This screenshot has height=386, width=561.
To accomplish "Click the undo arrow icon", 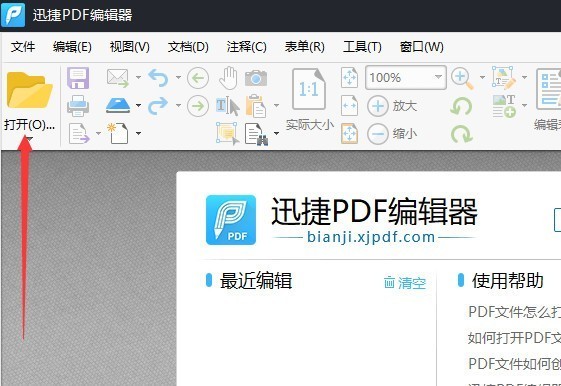I will [158, 78].
